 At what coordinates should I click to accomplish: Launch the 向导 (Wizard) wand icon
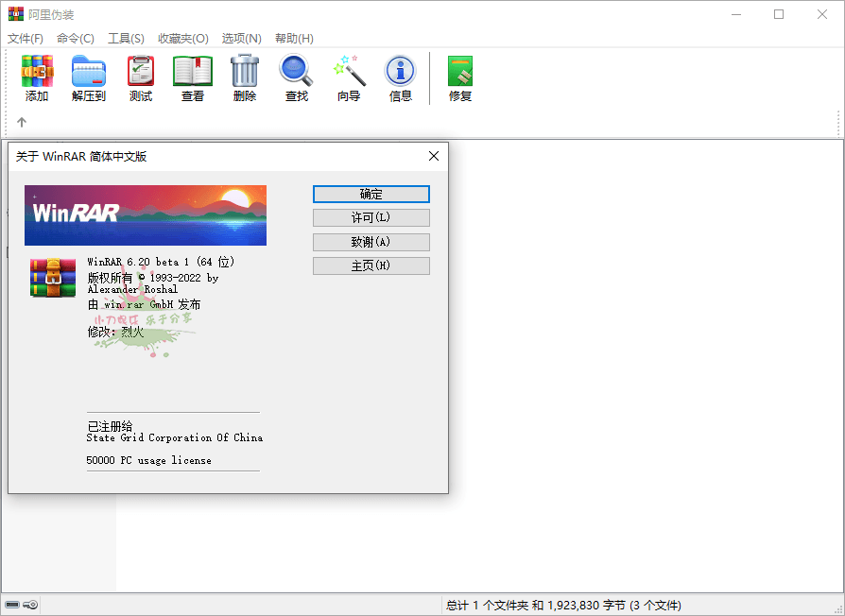pos(349,77)
